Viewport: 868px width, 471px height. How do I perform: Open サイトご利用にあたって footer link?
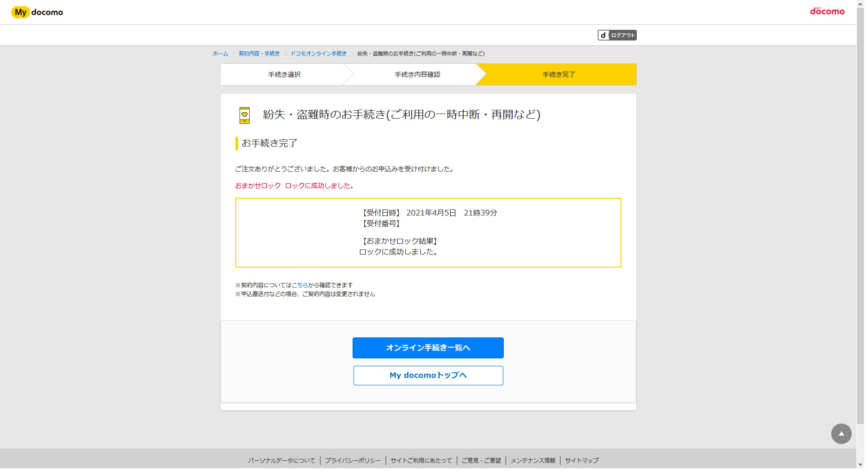pos(421,461)
